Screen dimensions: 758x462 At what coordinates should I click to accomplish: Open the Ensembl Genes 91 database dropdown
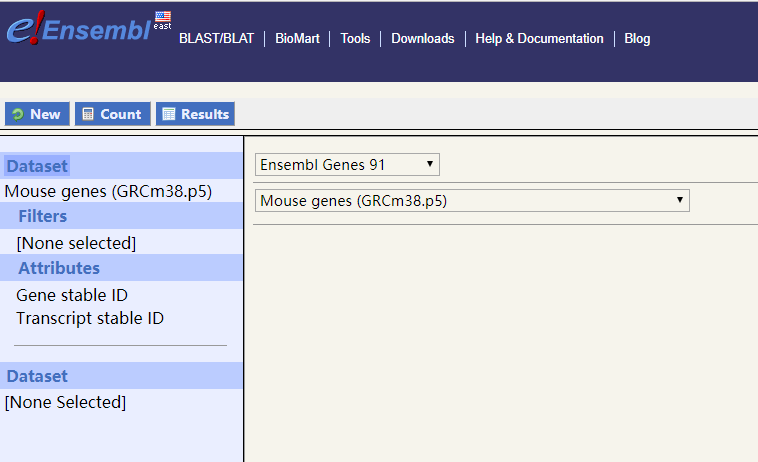click(x=347, y=165)
